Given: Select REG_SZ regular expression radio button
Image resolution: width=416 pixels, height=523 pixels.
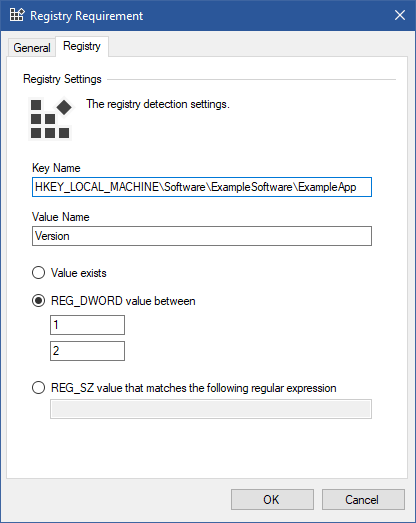Looking at the screenshot, I should (x=38, y=388).
